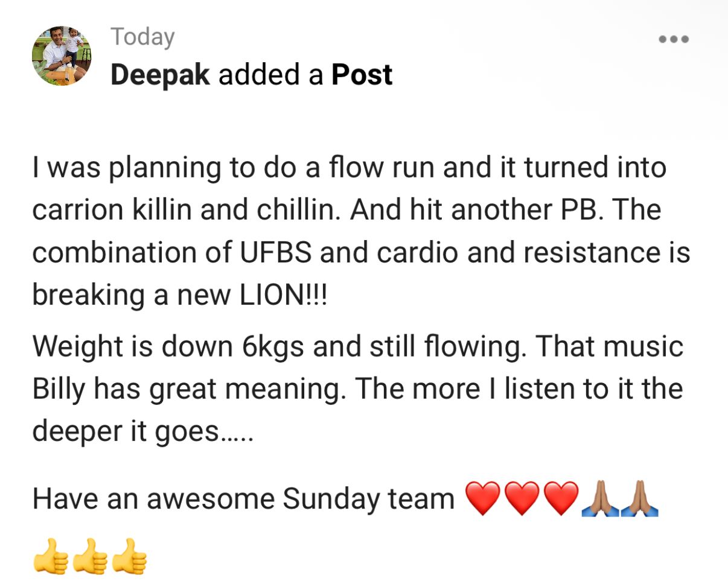This screenshot has width=728, height=584.
Task: Open the three-dot more options menu
Action: point(674,39)
